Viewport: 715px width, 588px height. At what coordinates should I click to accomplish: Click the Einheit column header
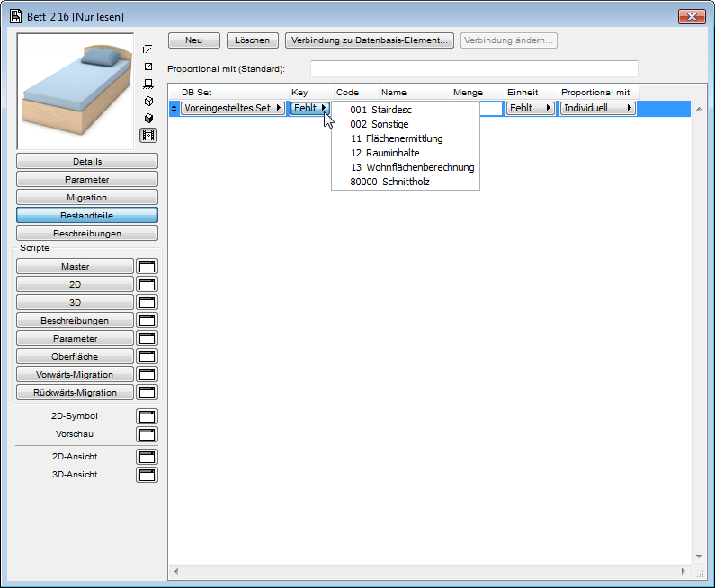tap(532, 92)
